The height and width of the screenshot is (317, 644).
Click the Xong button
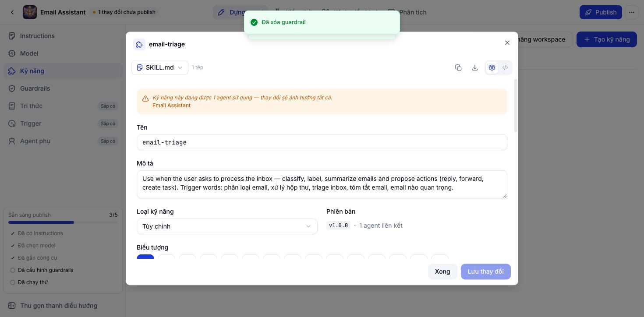pyautogui.click(x=442, y=271)
